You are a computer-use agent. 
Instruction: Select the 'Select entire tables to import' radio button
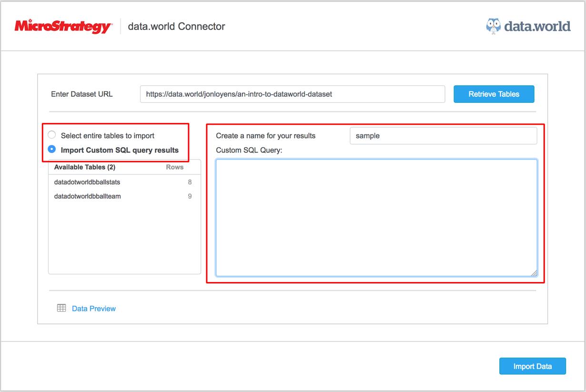click(52, 135)
